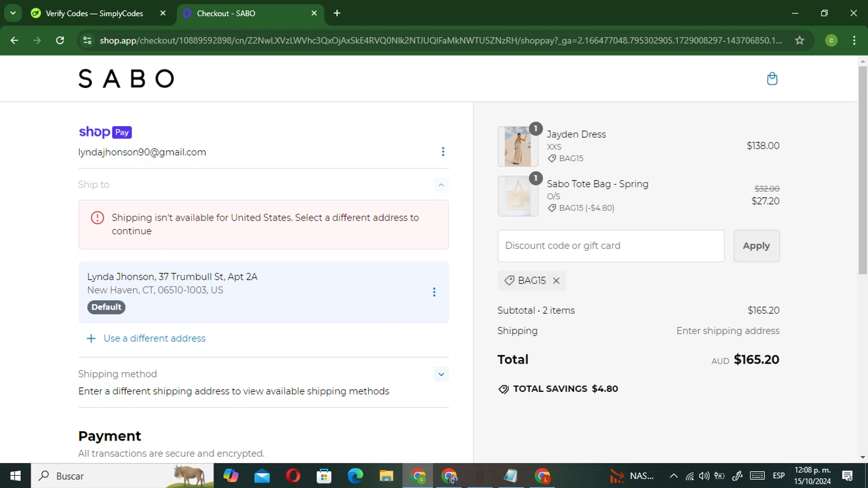The image size is (868, 488).
Task: Click Use a different address link
Action: coord(154,339)
